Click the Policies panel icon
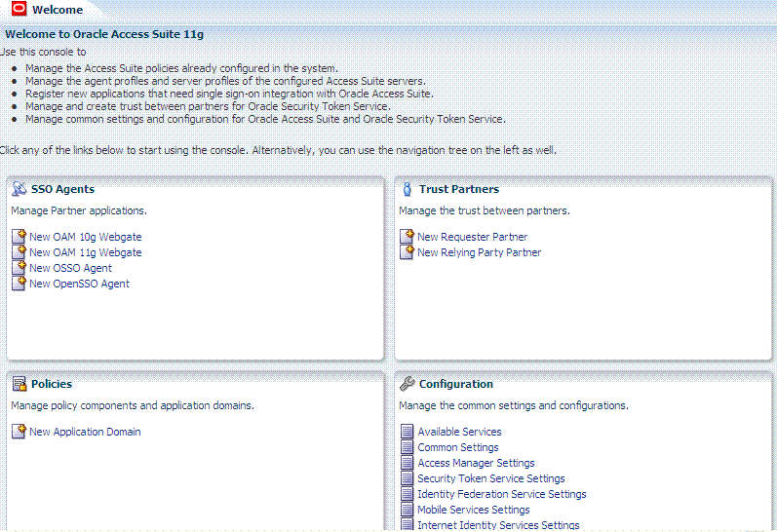The width and height of the screenshot is (777, 532). [x=19, y=384]
